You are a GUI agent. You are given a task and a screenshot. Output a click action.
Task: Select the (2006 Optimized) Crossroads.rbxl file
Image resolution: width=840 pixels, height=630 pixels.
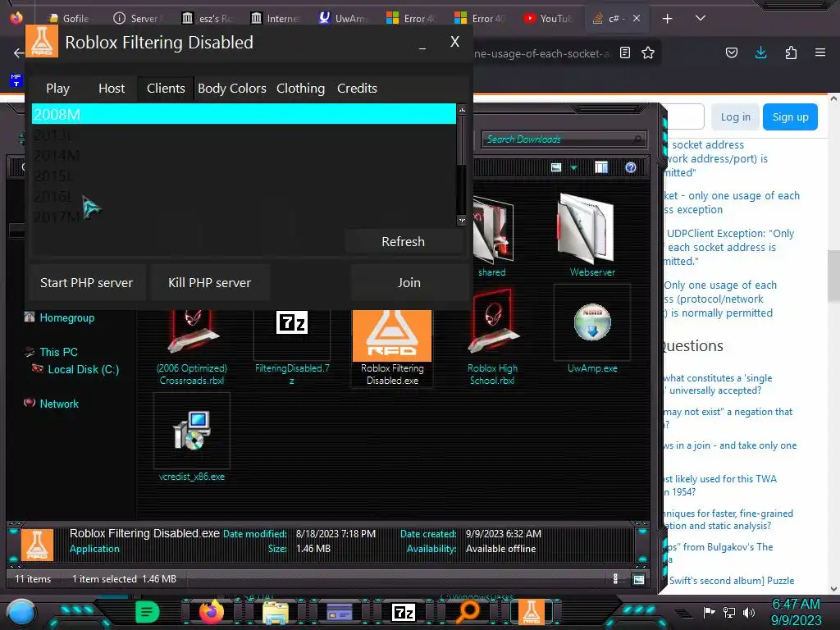coord(192,347)
